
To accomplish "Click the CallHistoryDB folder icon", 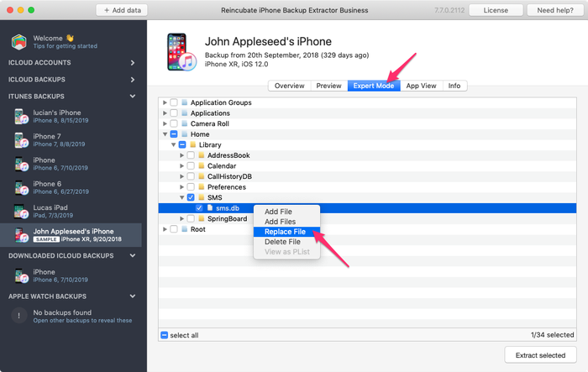I will pyautogui.click(x=202, y=176).
